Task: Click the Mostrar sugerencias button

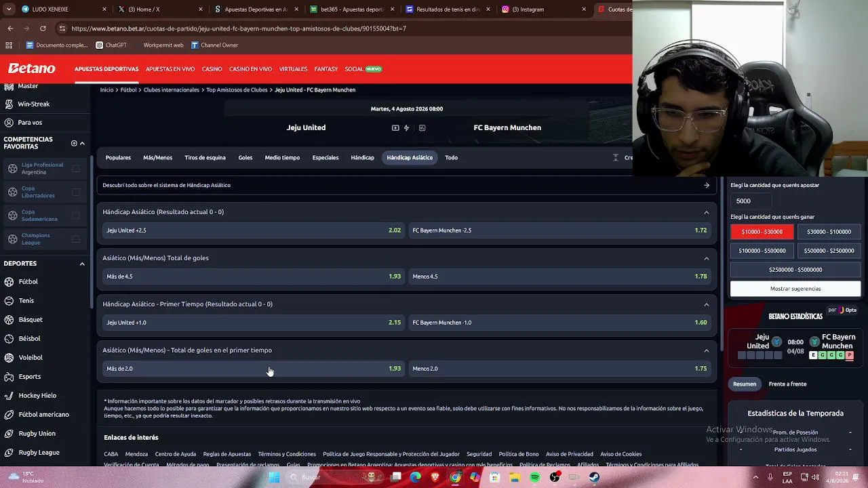Action: pos(795,289)
